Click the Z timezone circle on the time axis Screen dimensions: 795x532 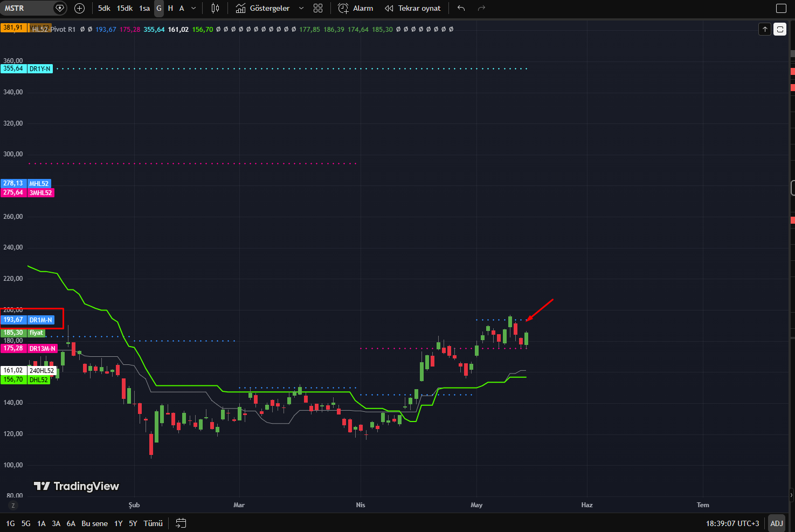(x=13, y=505)
